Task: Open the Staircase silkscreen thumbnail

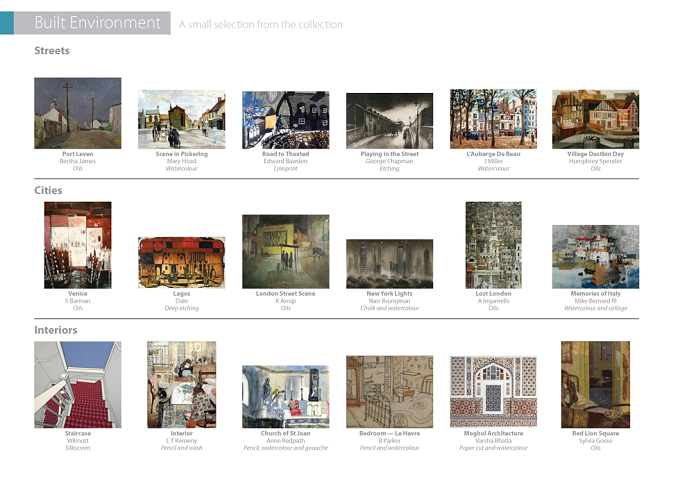Action: tap(78, 385)
